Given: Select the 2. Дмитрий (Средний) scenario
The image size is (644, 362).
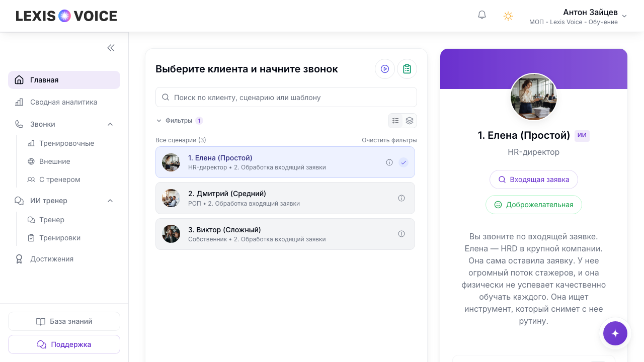Looking at the screenshot, I should pos(285,198).
